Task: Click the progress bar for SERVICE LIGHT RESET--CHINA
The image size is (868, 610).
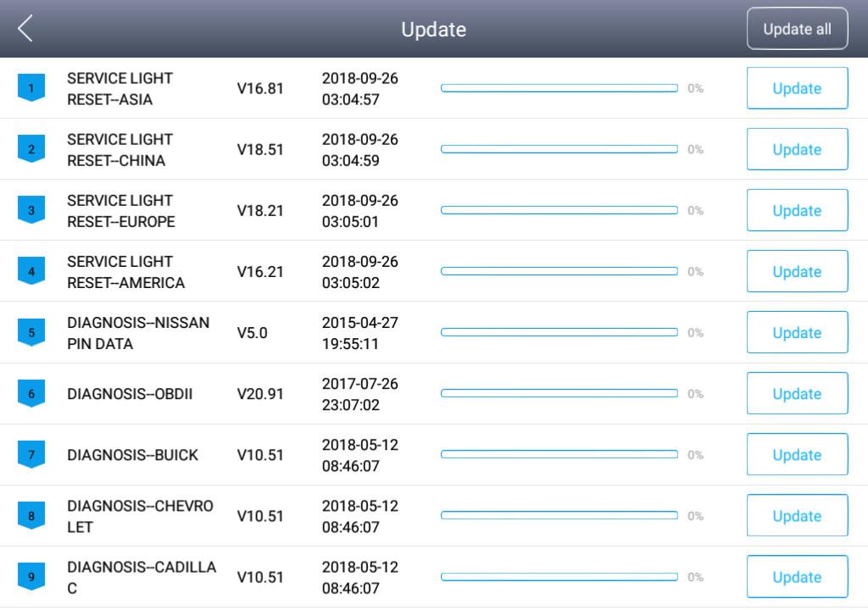Action: pyautogui.click(x=559, y=147)
